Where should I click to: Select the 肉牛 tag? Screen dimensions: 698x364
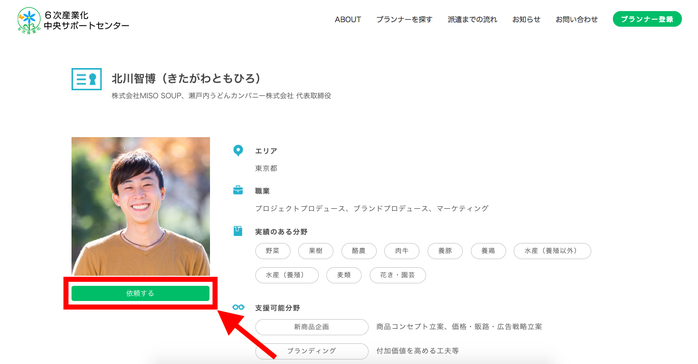pos(402,251)
